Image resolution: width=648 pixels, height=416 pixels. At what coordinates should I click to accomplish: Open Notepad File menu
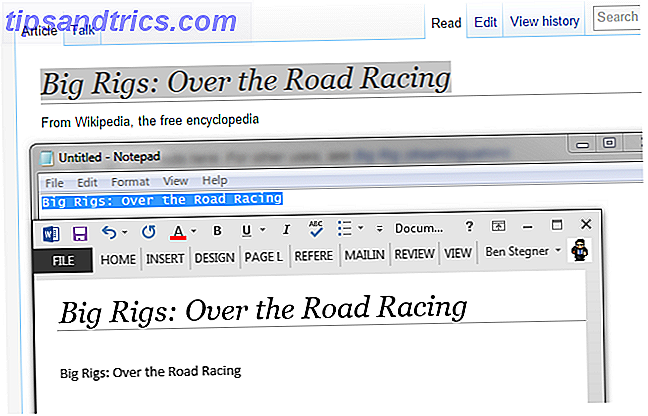pos(55,183)
